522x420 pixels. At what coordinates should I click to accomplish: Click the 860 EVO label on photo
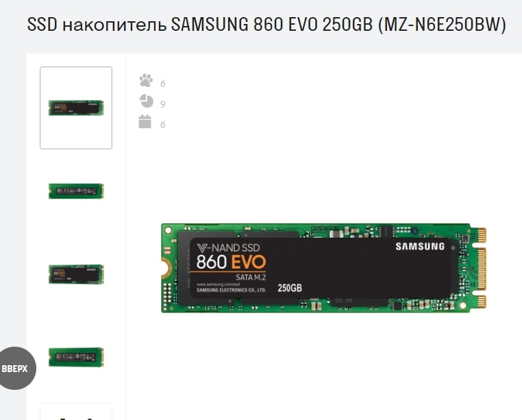point(231,262)
